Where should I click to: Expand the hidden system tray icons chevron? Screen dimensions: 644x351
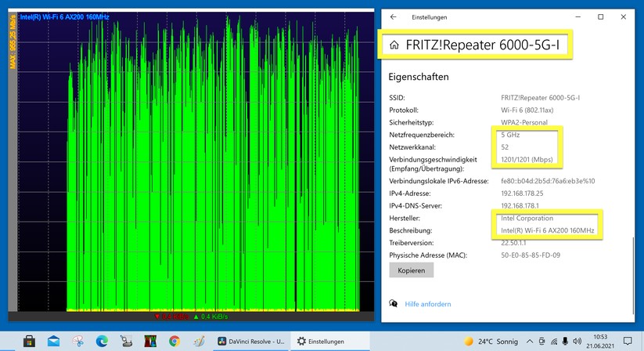(x=530, y=341)
